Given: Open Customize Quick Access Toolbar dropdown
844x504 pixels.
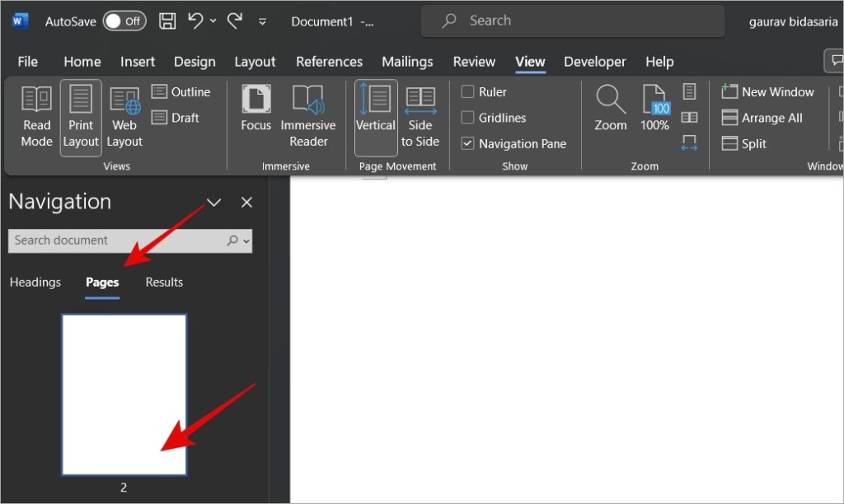Looking at the screenshot, I should point(262,21).
